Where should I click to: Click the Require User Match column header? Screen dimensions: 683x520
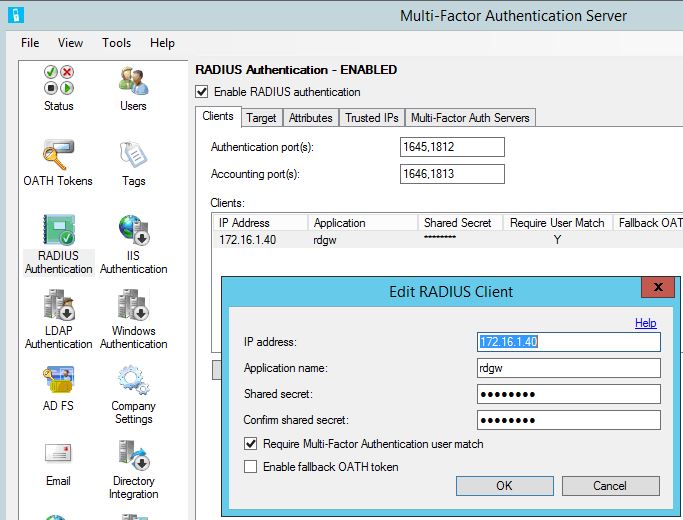558,223
